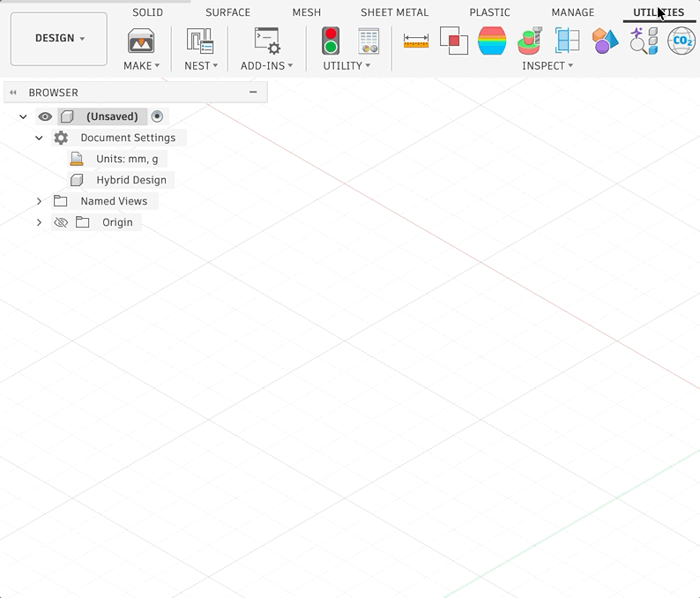This screenshot has width=700, height=598.
Task: Expand the Named Views folder
Action: [40, 201]
